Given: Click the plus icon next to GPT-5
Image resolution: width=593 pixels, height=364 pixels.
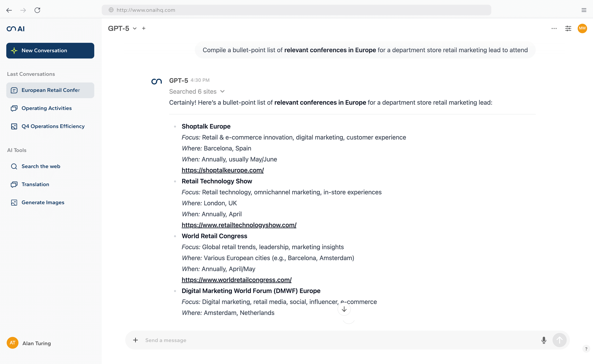Looking at the screenshot, I should [144, 28].
